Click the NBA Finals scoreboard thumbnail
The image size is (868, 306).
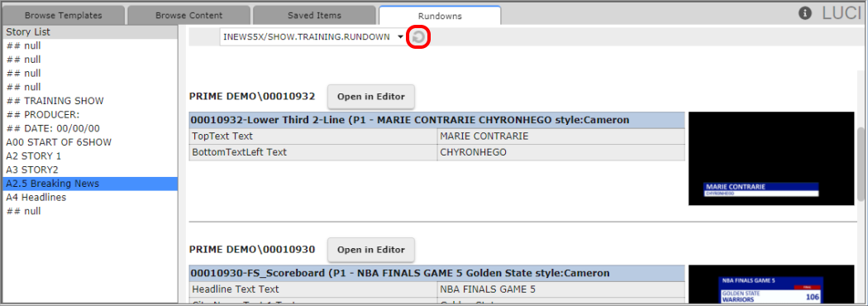tap(771, 284)
